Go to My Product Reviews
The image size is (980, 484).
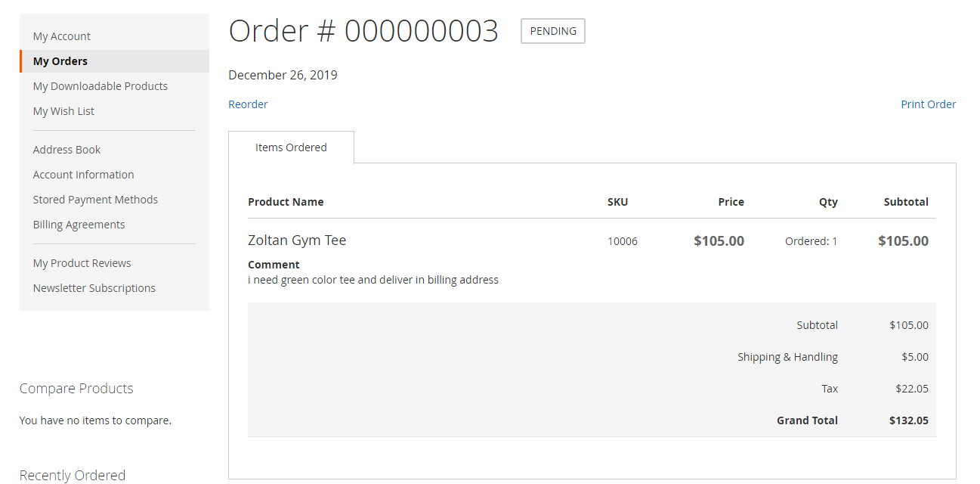click(82, 263)
